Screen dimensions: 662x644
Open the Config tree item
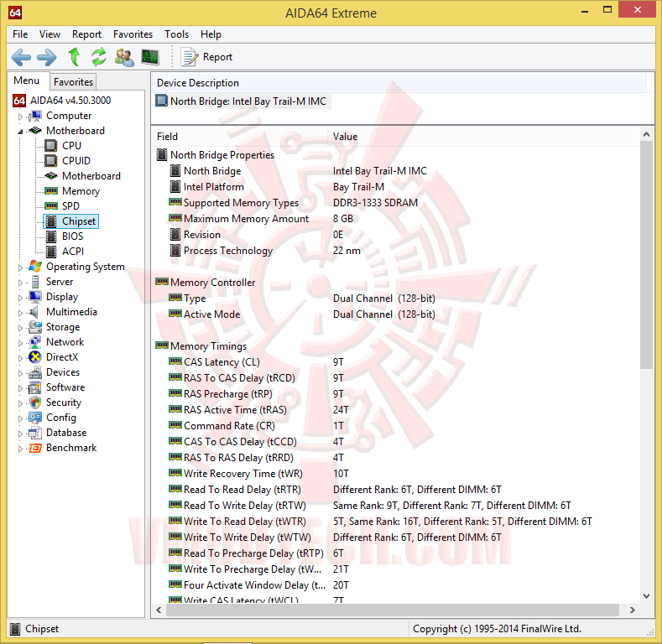[60, 418]
